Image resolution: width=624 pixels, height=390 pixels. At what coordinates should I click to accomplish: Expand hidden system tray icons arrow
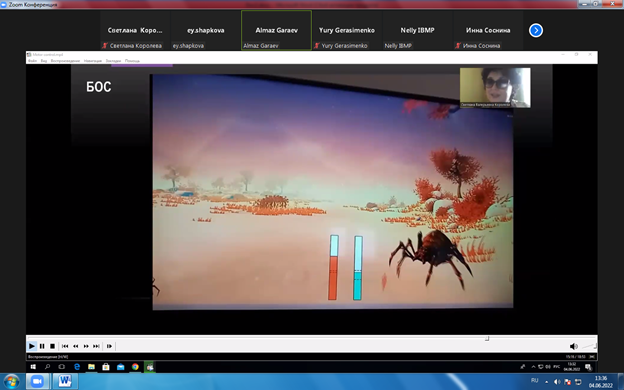pos(546,382)
